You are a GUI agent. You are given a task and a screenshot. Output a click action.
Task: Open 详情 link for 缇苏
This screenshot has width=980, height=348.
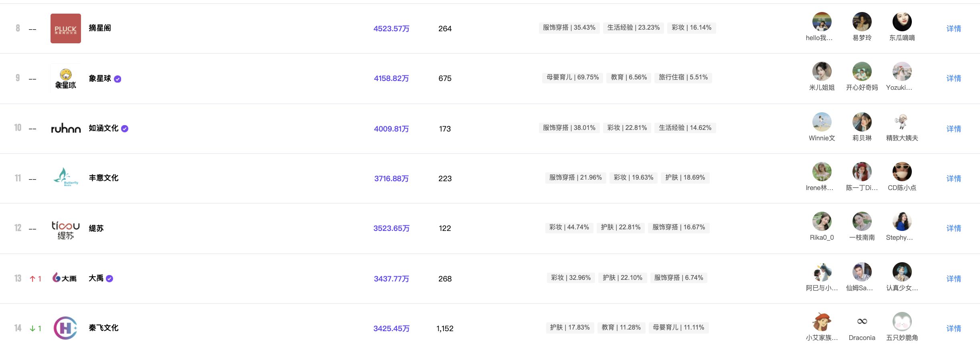(x=954, y=228)
